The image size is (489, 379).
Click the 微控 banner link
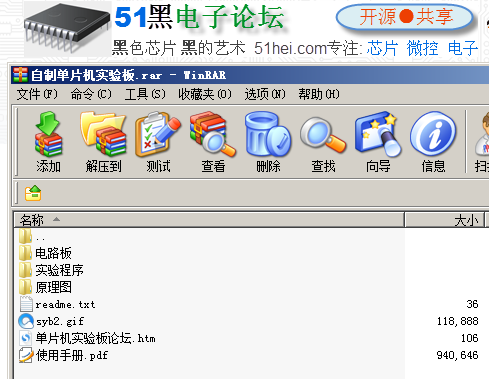pos(422,48)
